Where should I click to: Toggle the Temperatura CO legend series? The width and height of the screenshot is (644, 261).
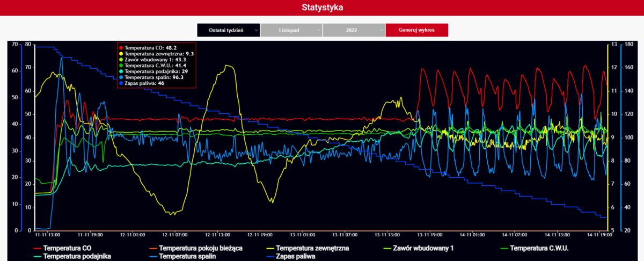point(65,248)
